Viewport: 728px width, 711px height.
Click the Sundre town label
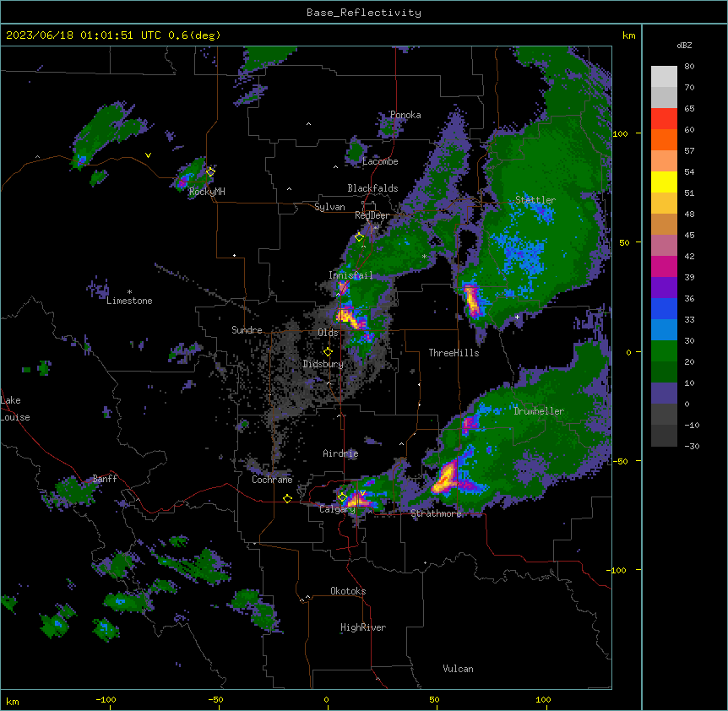click(247, 330)
